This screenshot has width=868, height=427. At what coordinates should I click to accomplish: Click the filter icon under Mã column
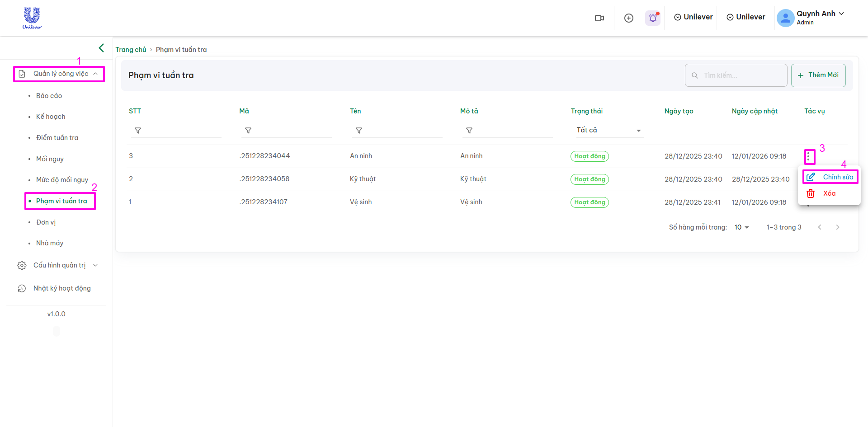tap(248, 131)
